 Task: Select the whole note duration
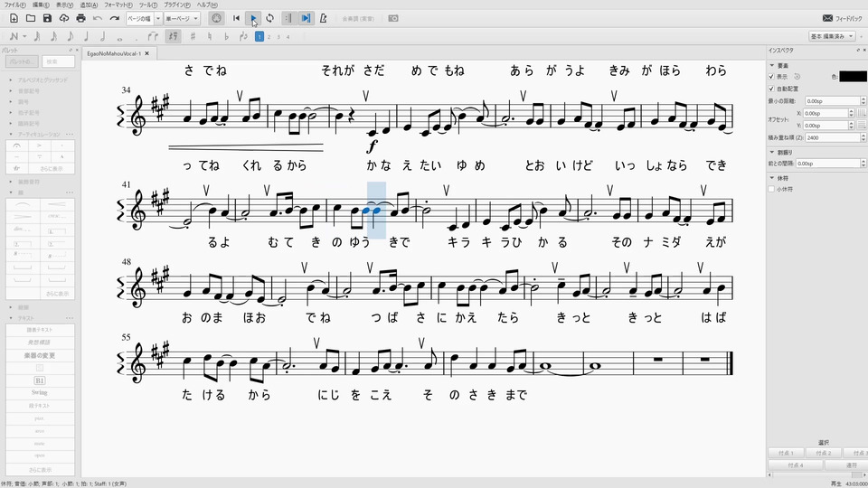[x=119, y=38]
